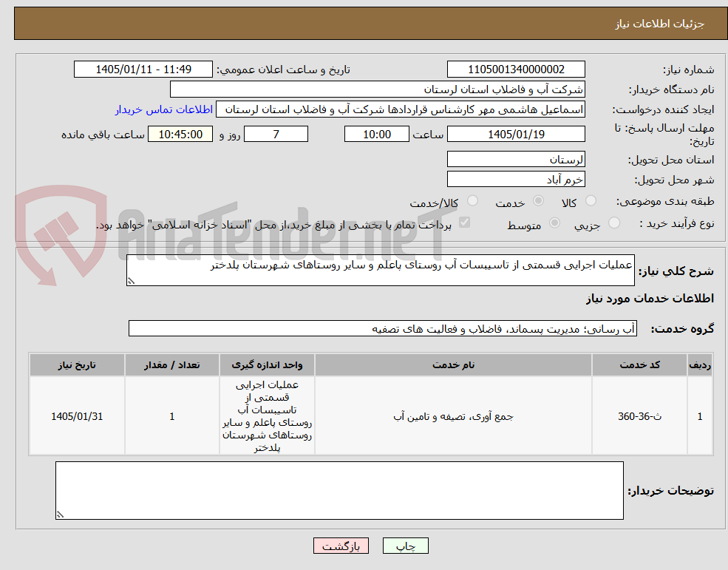Click the row number cell in ردیف column
This screenshot has height=570, width=728.
tap(700, 416)
